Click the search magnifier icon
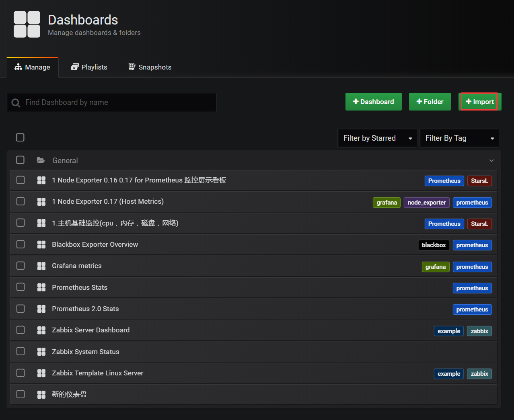514x420 pixels. pyautogui.click(x=16, y=103)
